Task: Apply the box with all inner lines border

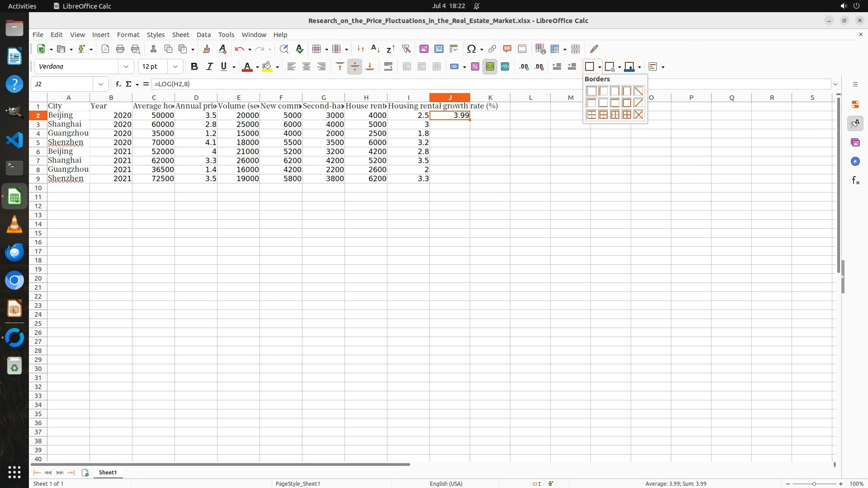Action: coord(627,115)
